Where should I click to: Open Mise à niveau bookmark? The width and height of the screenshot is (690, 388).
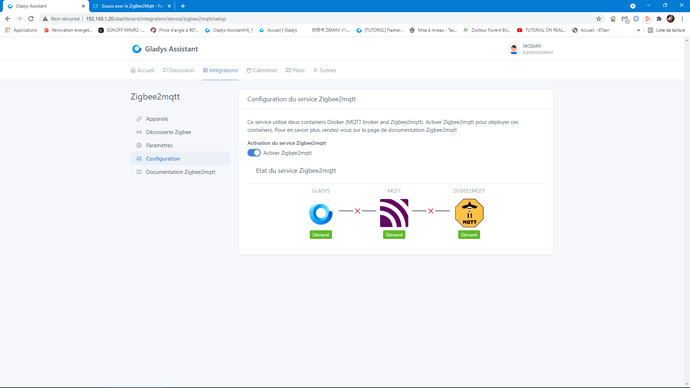[x=433, y=30]
